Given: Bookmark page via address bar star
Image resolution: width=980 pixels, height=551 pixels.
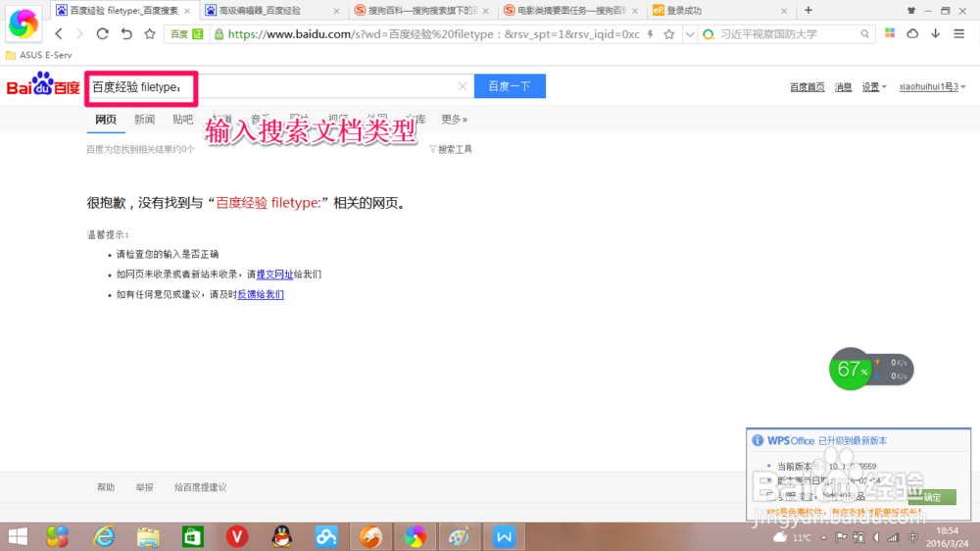Looking at the screenshot, I should [668, 34].
